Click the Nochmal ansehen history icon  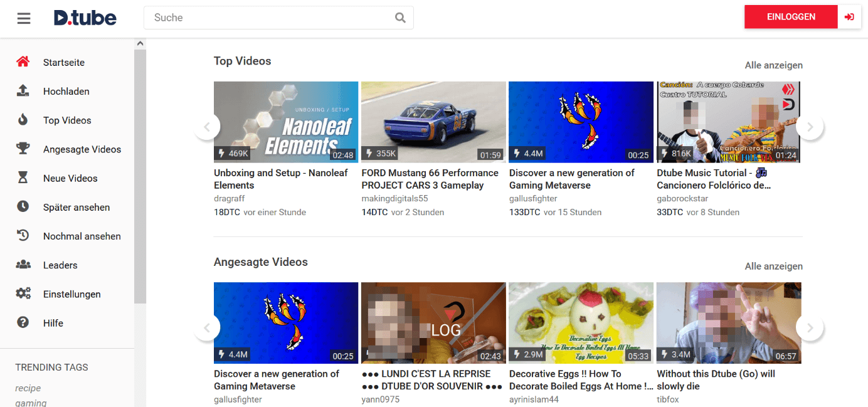point(23,236)
